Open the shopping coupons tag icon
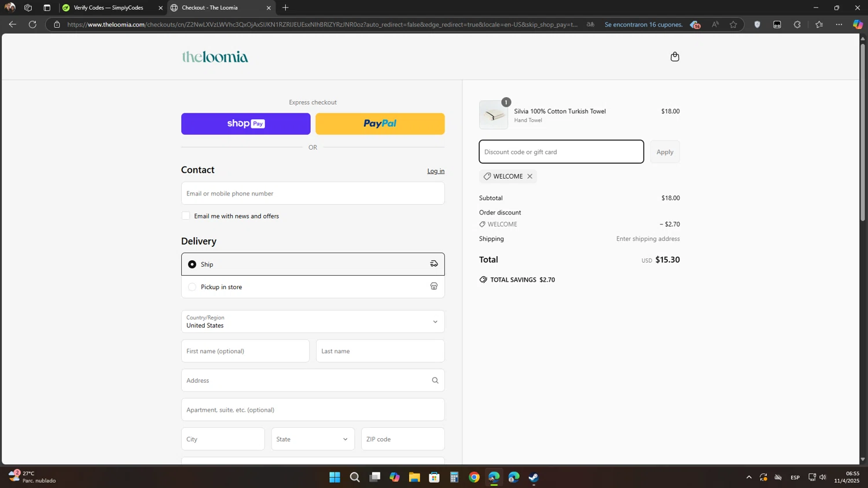The image size is (868, 488). click(x=695, y=24)
